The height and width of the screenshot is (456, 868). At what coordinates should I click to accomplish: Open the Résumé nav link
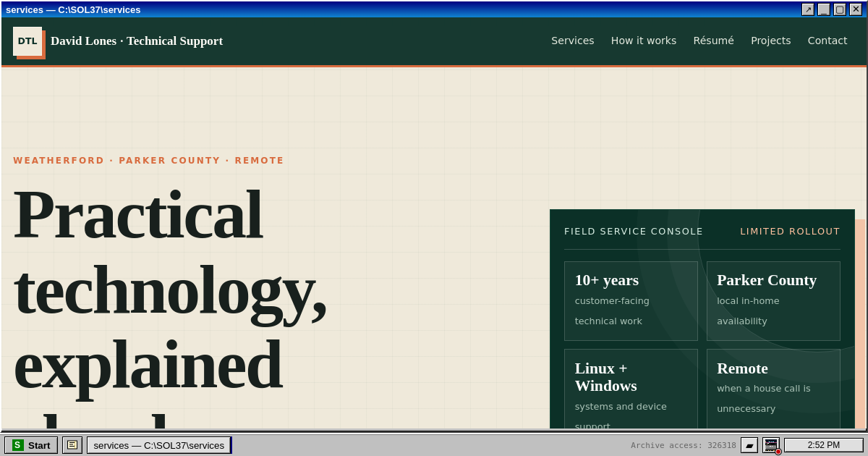(x=713, y=41)
